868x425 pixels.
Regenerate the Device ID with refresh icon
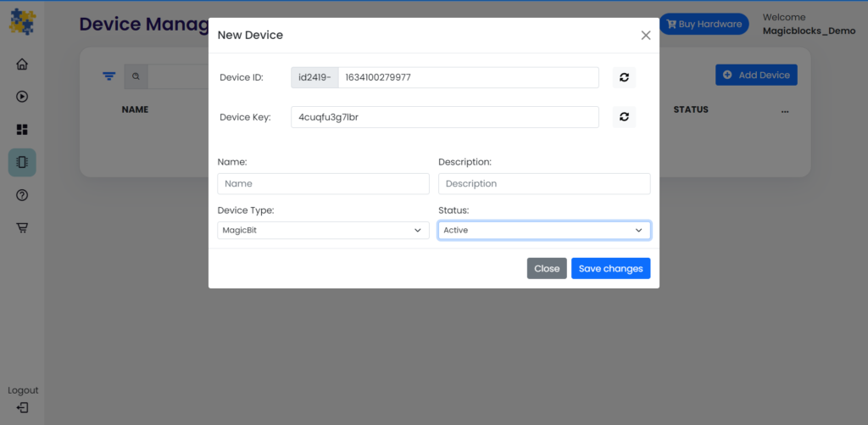tap(624, 77)
